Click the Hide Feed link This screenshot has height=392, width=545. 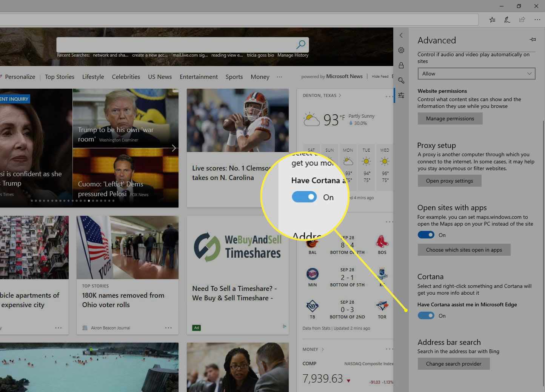[x=380, y=77]
